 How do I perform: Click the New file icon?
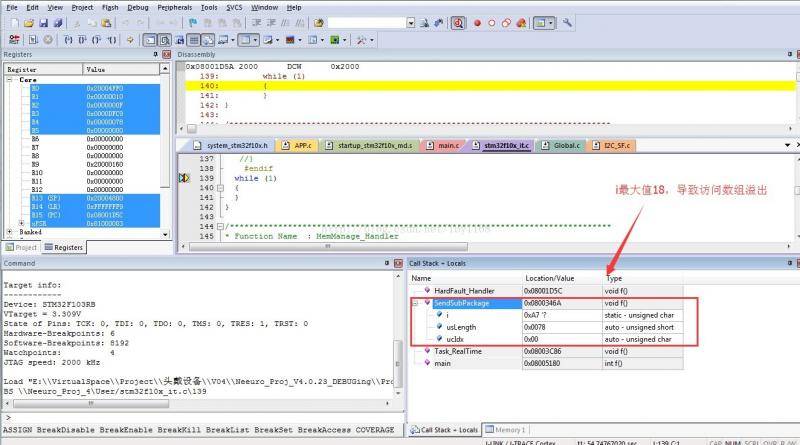point(13,22)
